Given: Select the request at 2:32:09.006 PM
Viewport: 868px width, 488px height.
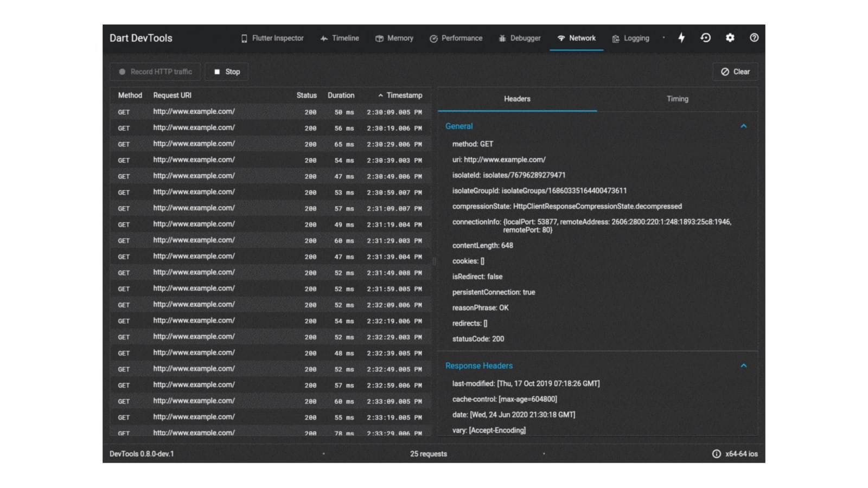Looking at the screenshot, I should pyautogui.click(x=271, y=305).
